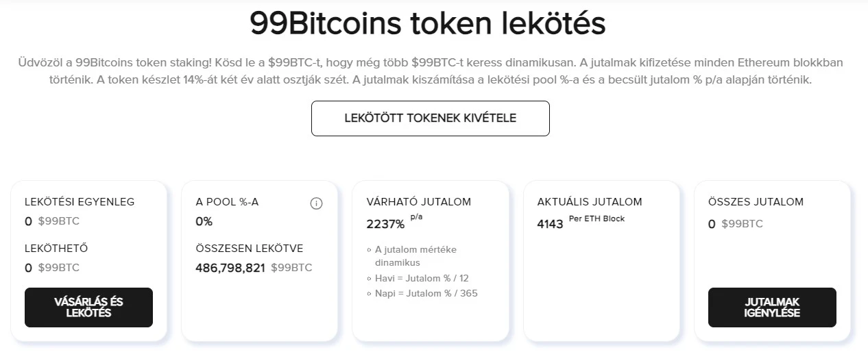Claim rewards with JUTALMAK IGÉNYLÉSE button
This screenshot has height=352, width=868.
772,307
